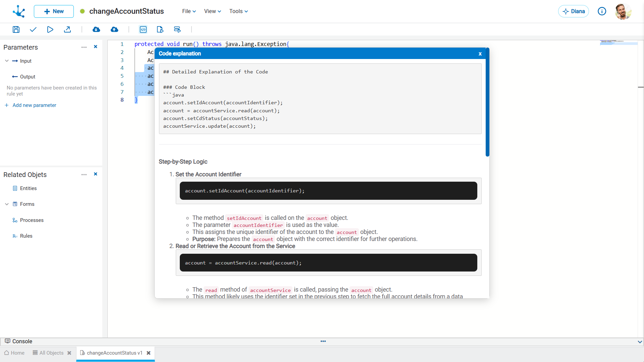This screenshot has width=644, height=362.
Task: Click the cloud download icon
Action: [96, 29]
